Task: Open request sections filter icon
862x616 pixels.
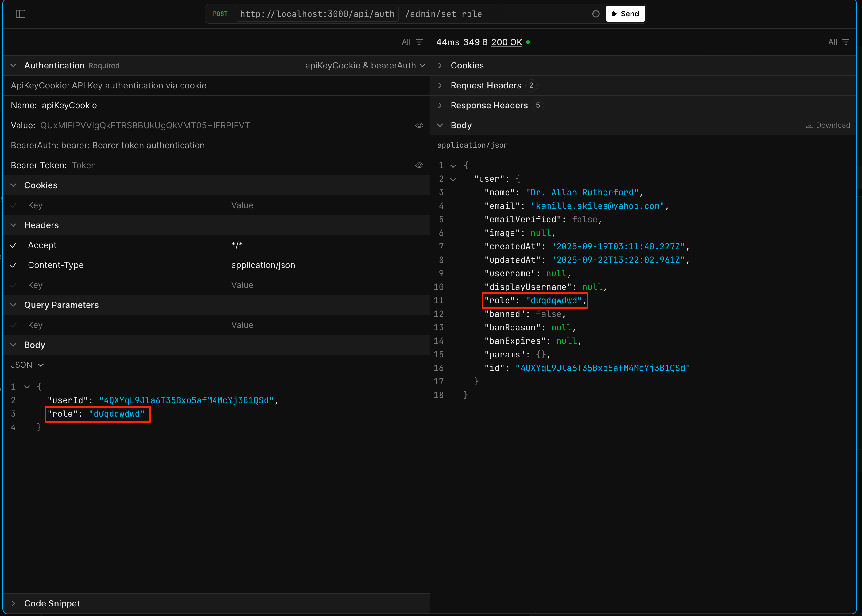Action: pyautogui.click(x=419, y=42)
